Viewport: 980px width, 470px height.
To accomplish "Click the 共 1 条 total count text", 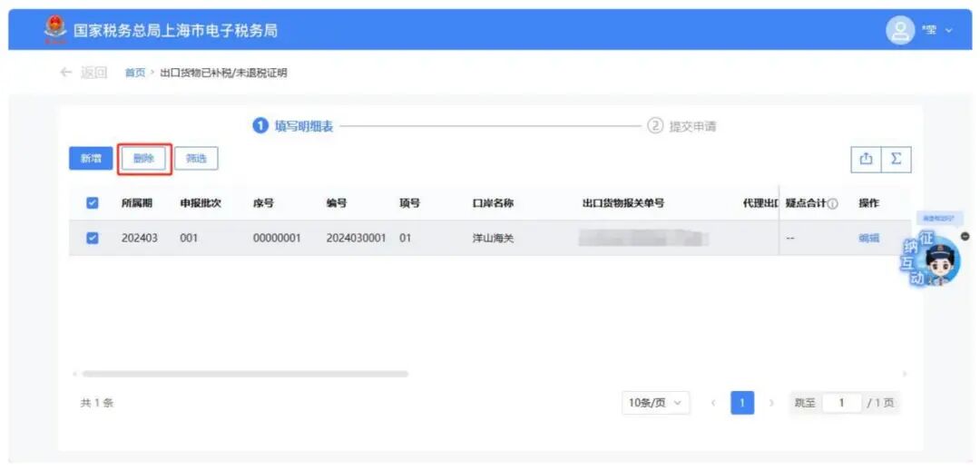I will click(97, 403).
